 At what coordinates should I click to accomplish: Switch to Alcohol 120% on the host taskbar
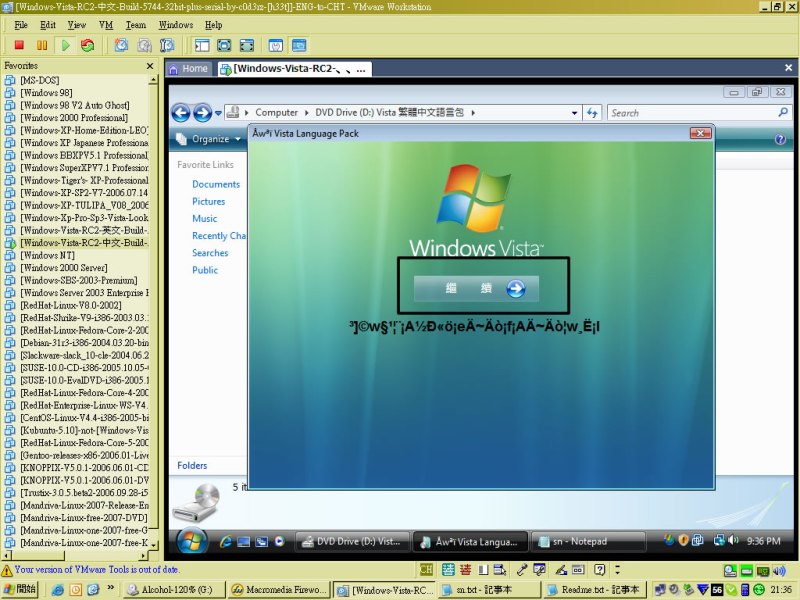[x=174, y=590]
